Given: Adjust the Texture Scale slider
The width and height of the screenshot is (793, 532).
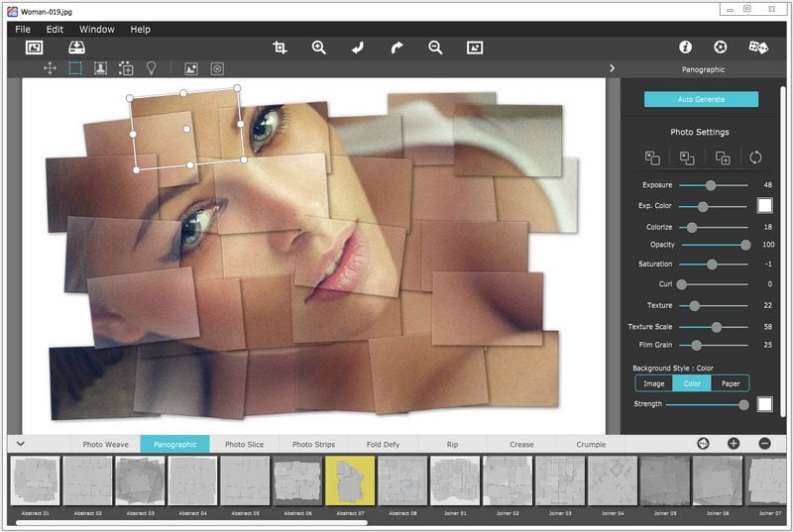Looking at the screenshot, I should (713, 327).
